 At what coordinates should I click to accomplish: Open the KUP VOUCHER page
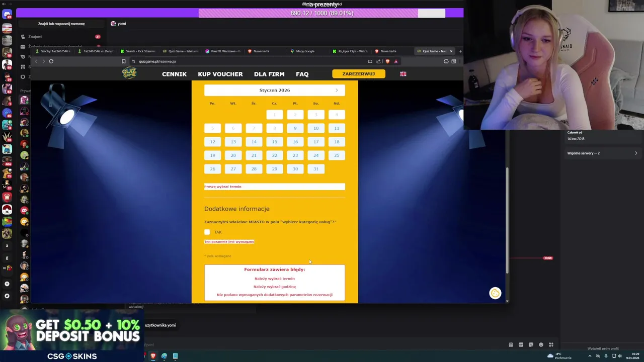click(220, 74)
